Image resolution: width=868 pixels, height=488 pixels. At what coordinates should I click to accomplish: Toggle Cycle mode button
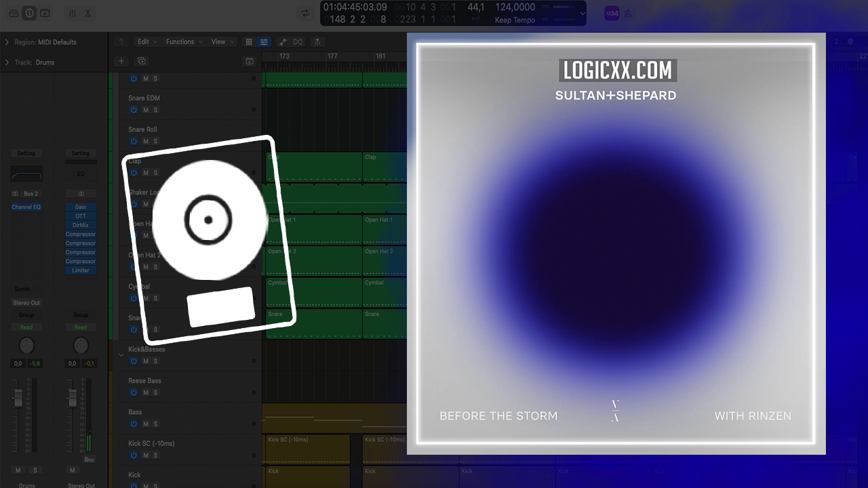pyautogui.click(x=306, y=13)
